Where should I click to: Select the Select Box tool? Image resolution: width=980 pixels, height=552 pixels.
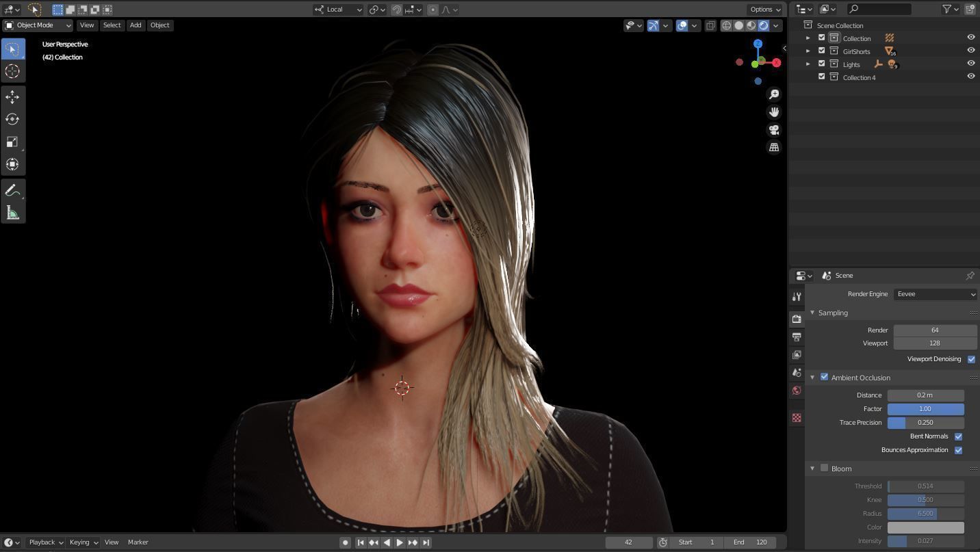[12, 49]
